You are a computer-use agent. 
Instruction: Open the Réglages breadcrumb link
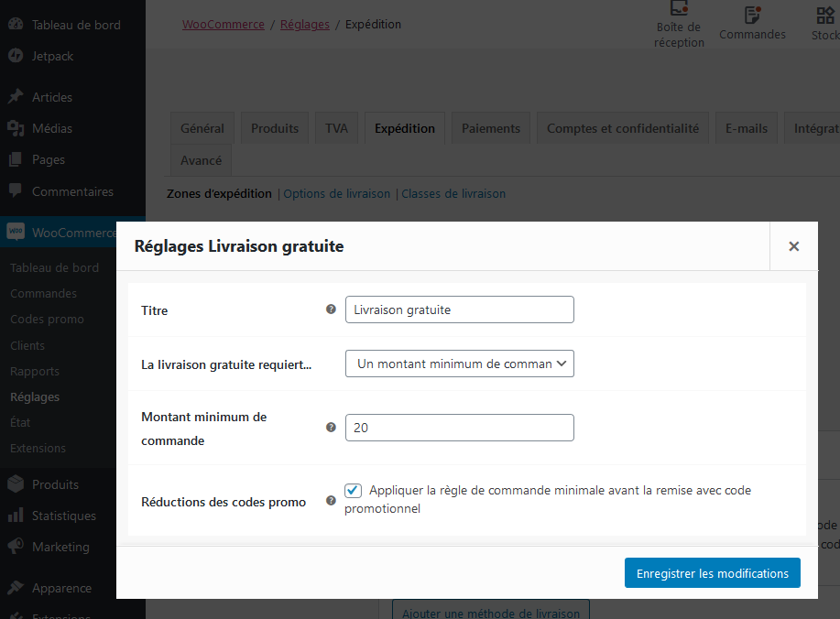pos(305,25)
